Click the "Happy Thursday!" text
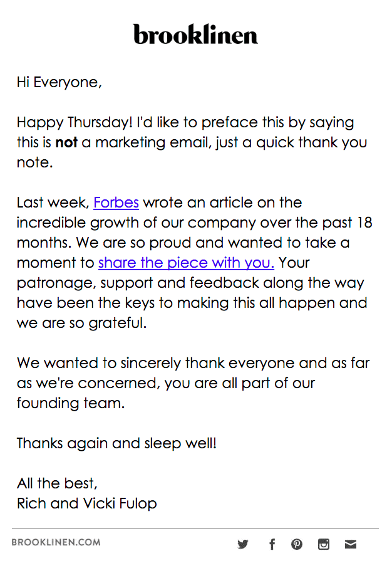Screen dimensions: 392x568 point(63,122)
